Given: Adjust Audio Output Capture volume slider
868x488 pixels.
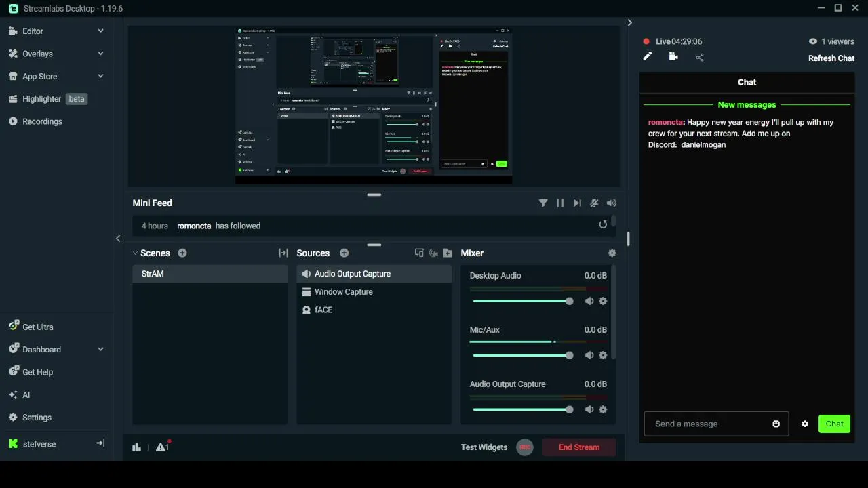Looking at the screenshot, I should 523,409.
